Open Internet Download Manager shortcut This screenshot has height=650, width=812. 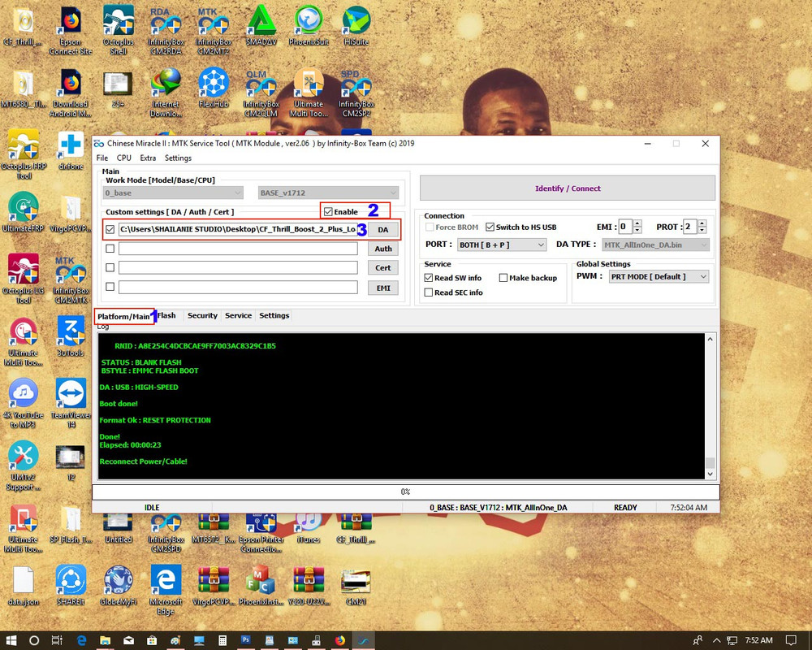(x=166, y=93)
